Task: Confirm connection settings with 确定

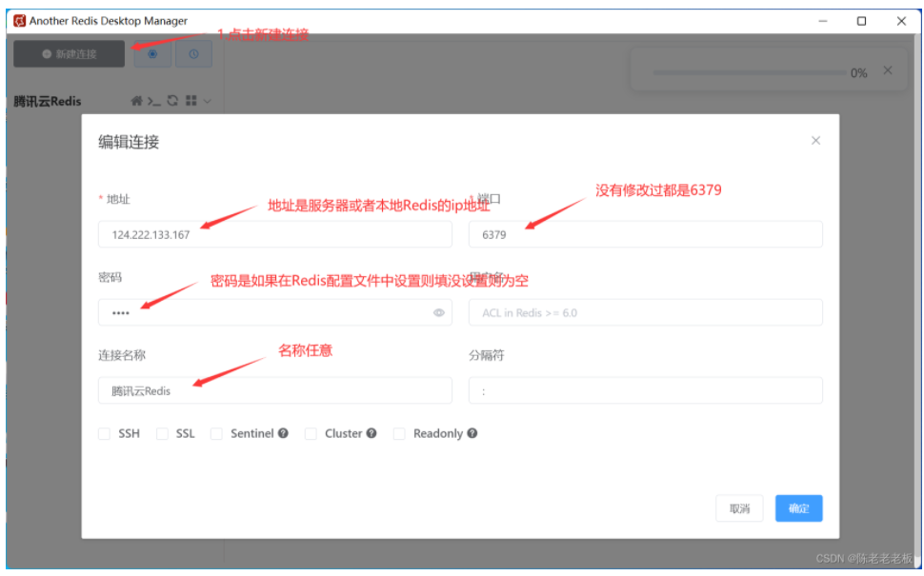Action: pyautogui.click(x=798, y=508)
